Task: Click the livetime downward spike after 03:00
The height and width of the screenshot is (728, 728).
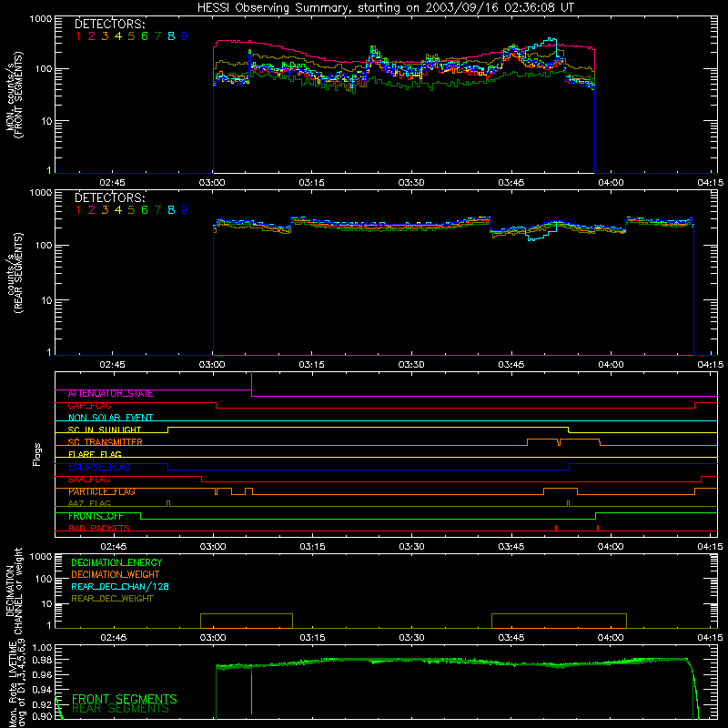Action: pos(252,691)
